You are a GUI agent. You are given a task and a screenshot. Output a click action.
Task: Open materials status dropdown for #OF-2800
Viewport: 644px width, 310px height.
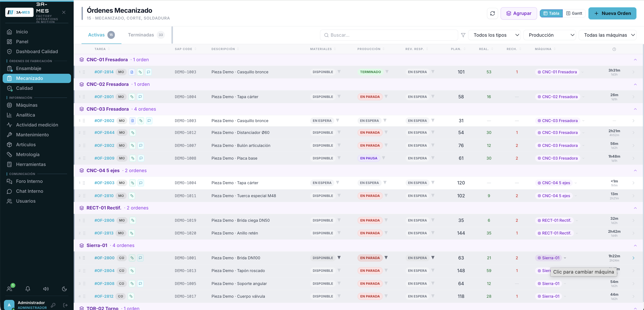(339, 258)
